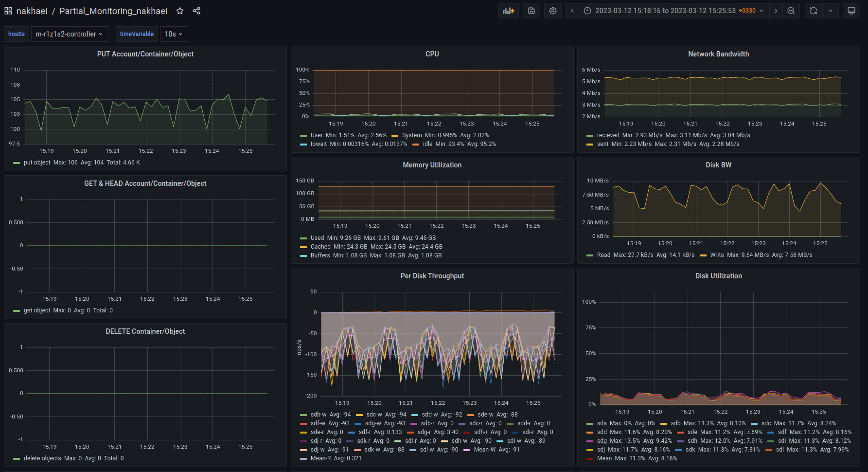Click the nakhaei folder breadcrumb link
The width and height of the screenshot is (868, 472).
coord(32,11)
